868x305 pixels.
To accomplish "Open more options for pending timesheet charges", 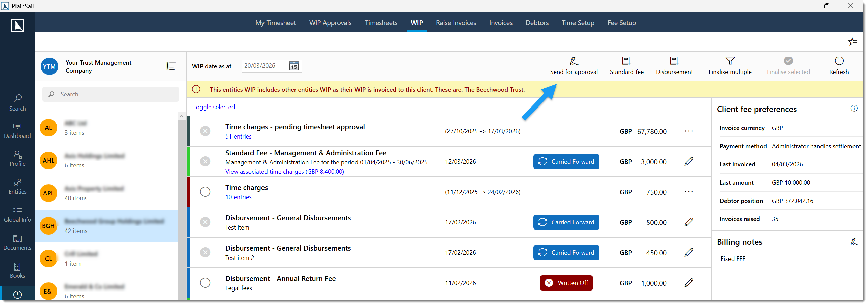I will click(x=689, y=131).
